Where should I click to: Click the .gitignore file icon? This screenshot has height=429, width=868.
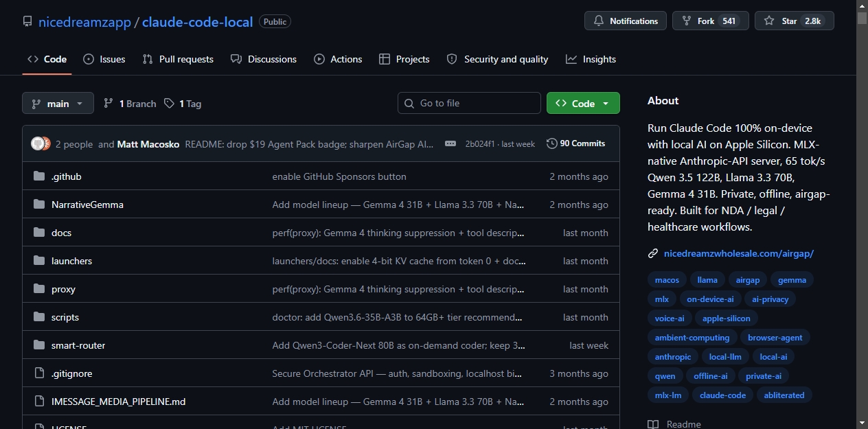click(39, 373)
